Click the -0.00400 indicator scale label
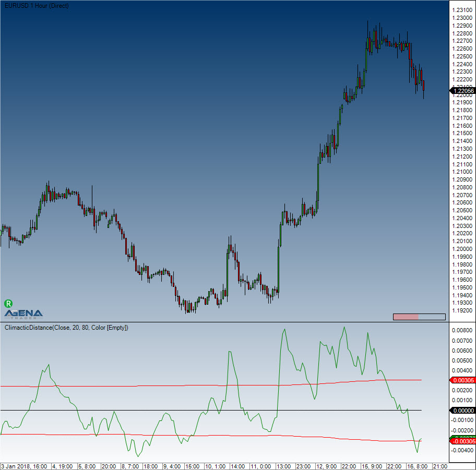This screenshot has width=476, height=470. pyautogui.click(x=462, y=451)
